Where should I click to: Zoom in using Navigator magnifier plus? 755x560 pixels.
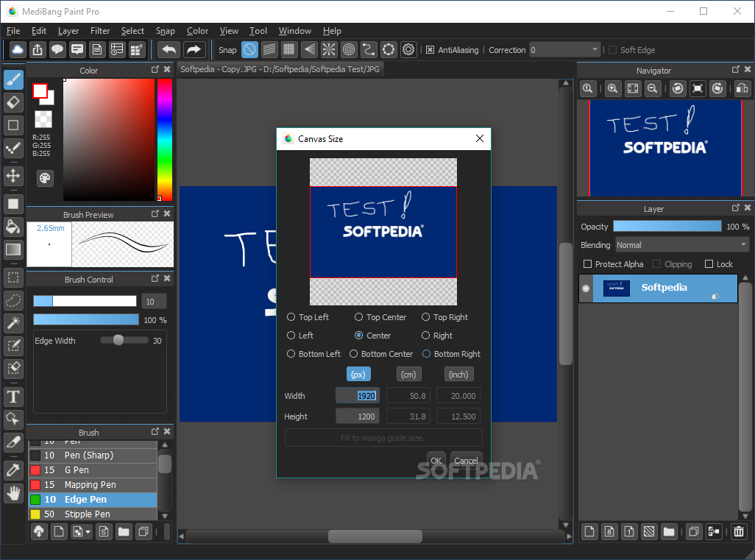(x=613, y=88)
